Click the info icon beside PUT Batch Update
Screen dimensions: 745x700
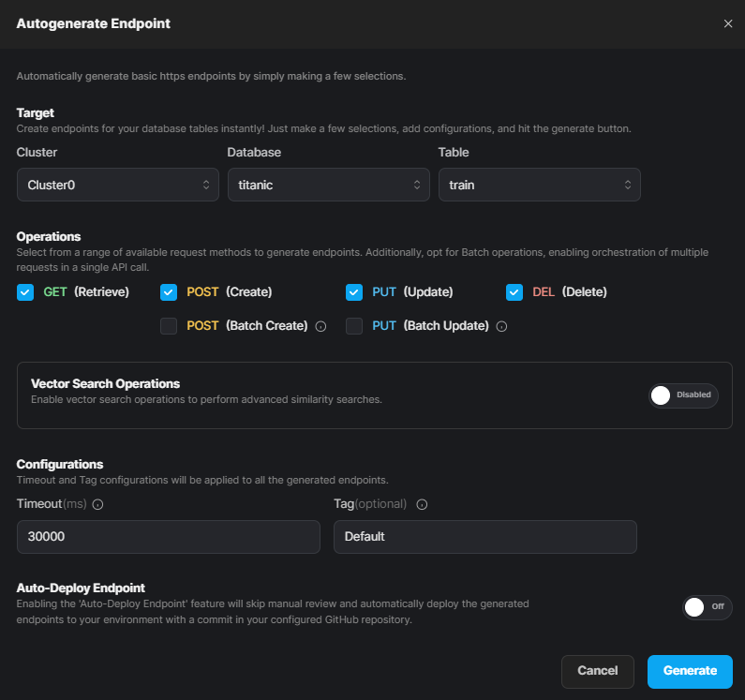click(x=501, y=327)
